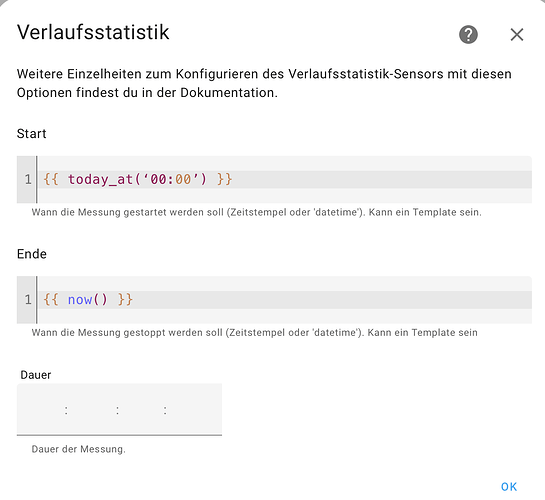Place cursor on today_at function name
The image size is (545, 500).
100,179
